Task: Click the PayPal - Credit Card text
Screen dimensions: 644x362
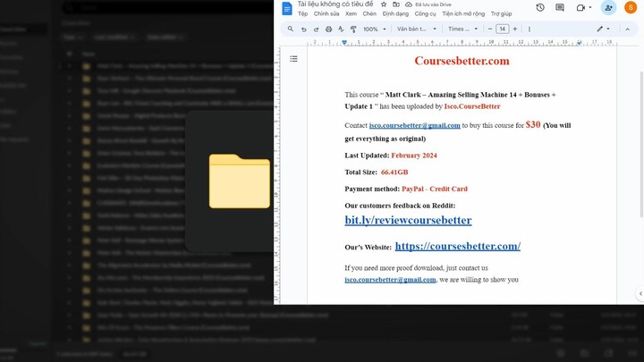Action: (x=435, y=189)
